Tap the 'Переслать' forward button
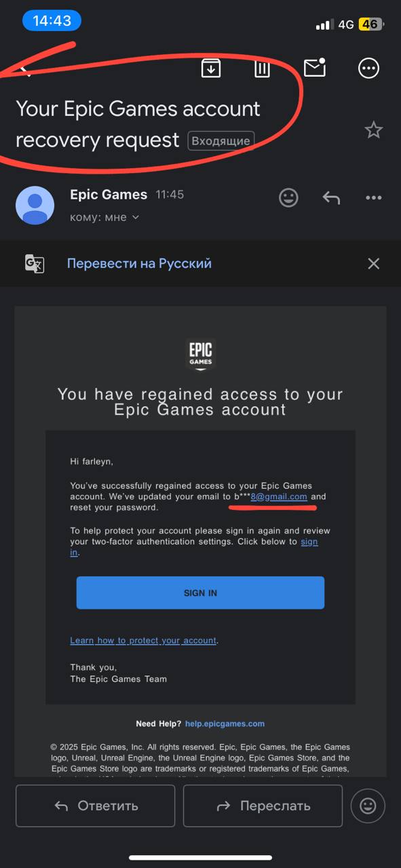Screen dimensions: 401x868 pyautogui.click(x=263, y=806)
